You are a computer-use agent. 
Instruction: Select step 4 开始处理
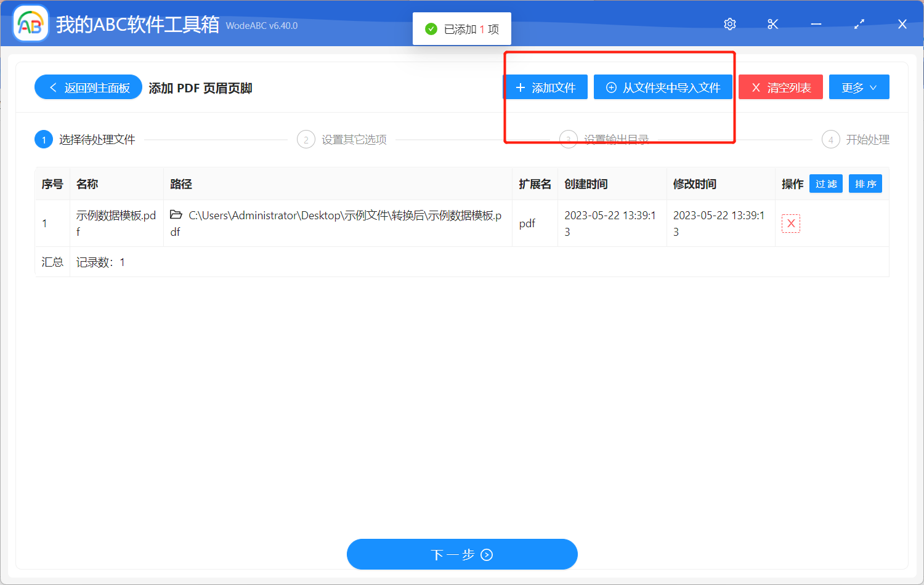[x=830, y=139]
